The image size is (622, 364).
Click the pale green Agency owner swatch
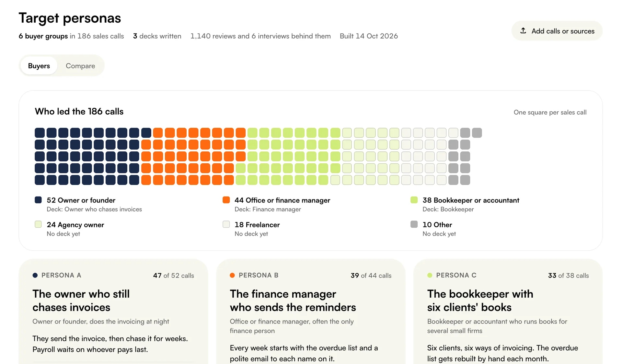pyautogui.click(x=38, y=224)
